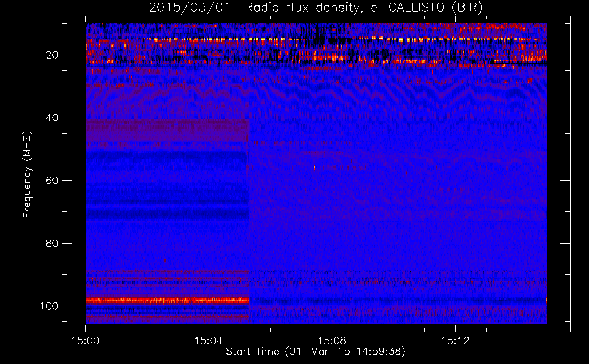The image size is (589, 364).
Task: Click the 15:00 time tick label
Action: click(x=86, y=341)
